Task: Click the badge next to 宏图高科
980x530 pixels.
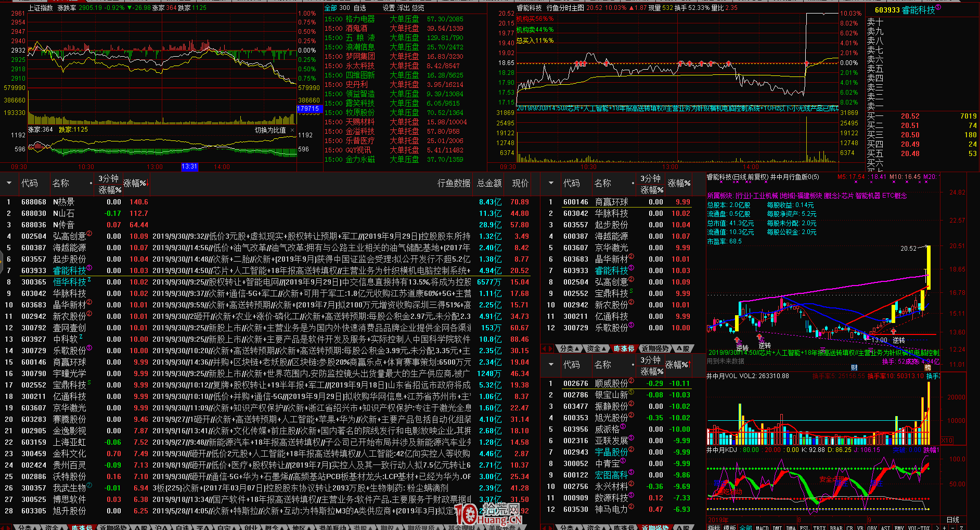Action: (631, 472)
